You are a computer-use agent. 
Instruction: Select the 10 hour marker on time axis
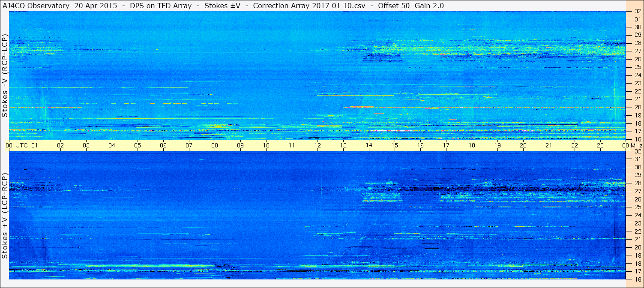[x=266, y=145]
